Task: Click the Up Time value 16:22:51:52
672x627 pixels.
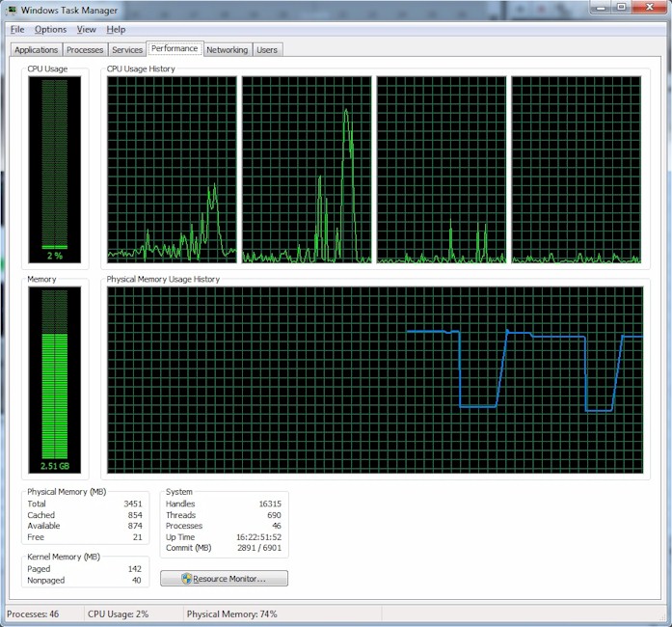Action: pyautogui.click(x=258, y=537)
